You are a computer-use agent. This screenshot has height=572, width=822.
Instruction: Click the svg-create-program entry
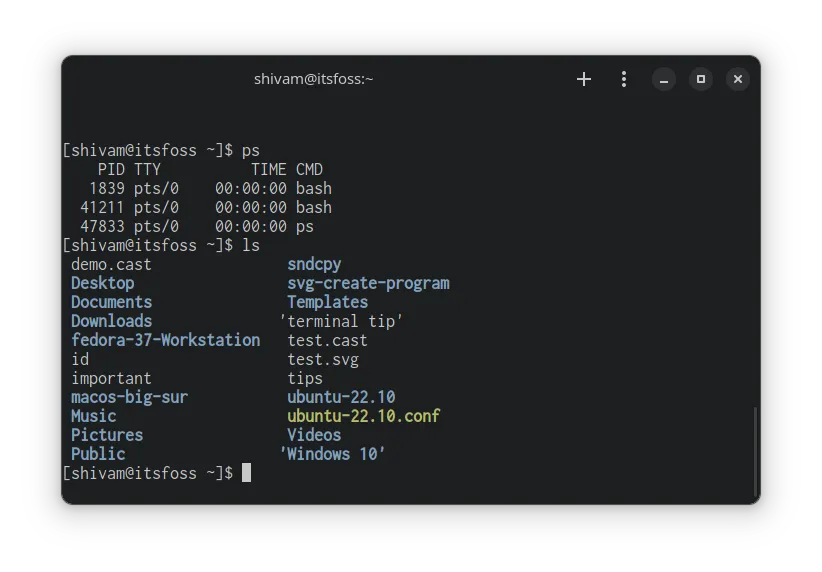pyautogui.click(x=368, y=283)
